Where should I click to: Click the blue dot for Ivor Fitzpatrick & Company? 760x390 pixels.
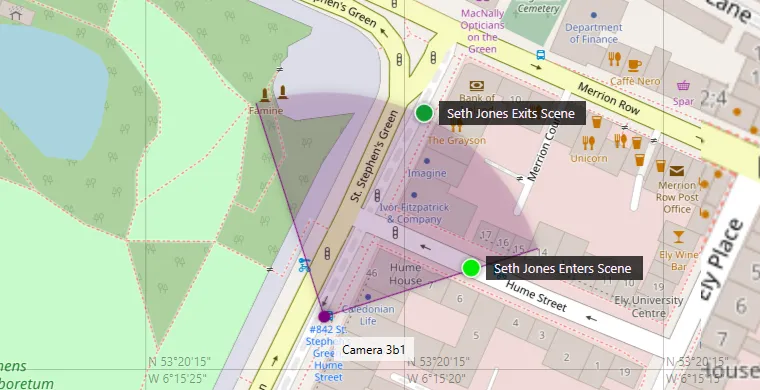414,195
